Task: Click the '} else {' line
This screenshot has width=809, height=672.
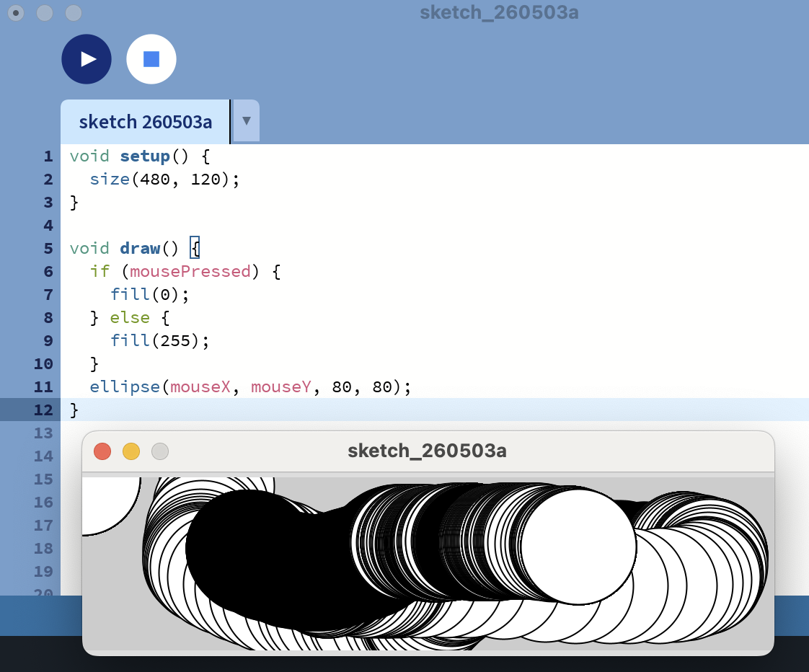Action: point(130,317)
